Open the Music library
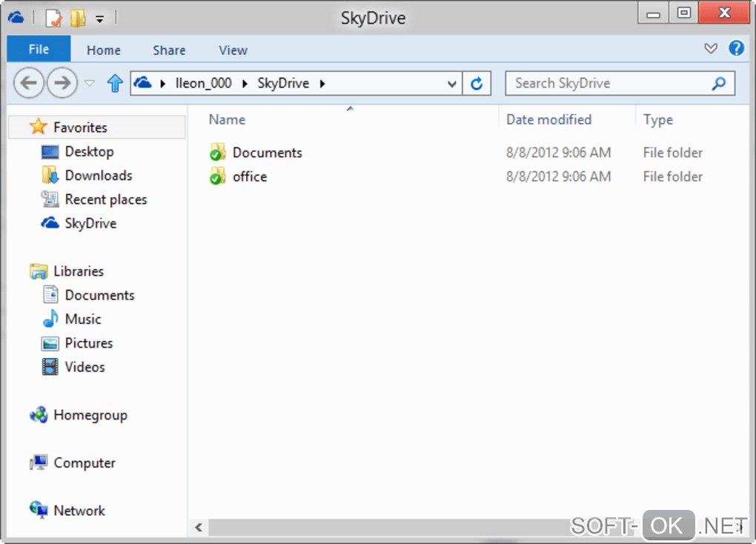 pos(83,319)
